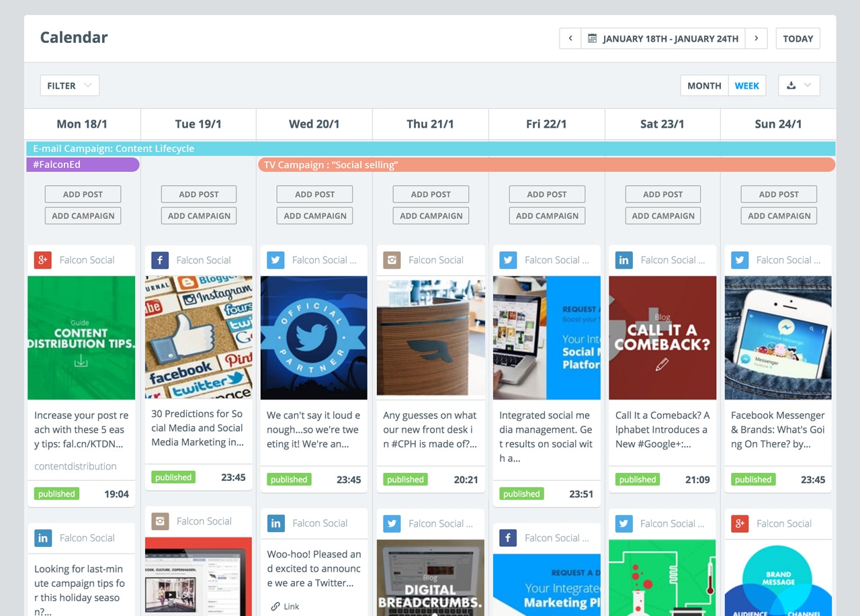Click the LinkedIn icon on Saturday's first post
Image resolution: width=860 pixels, height=616 pixels.
point(624,260)
